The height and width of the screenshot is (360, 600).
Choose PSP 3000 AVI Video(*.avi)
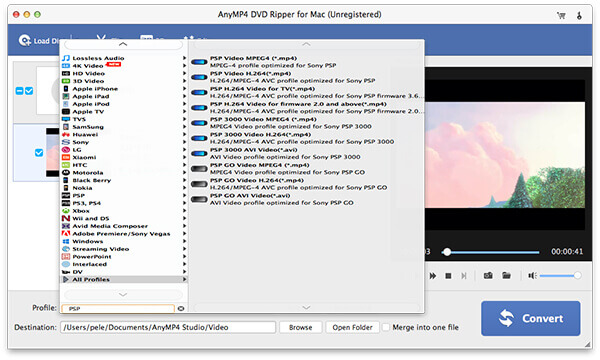307,154
